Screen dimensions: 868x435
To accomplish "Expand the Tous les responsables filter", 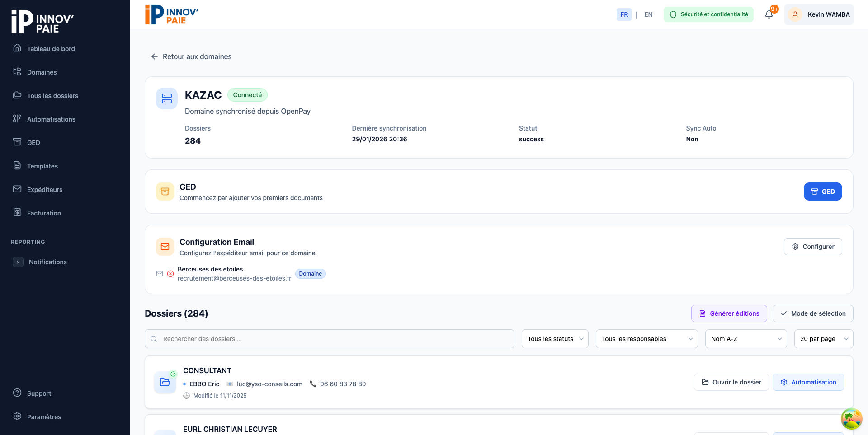I will [647, 339].
